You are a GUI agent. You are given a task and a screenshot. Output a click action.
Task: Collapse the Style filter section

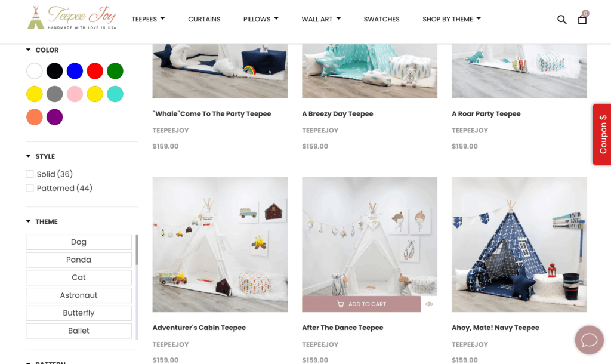[x=29, y=156]
